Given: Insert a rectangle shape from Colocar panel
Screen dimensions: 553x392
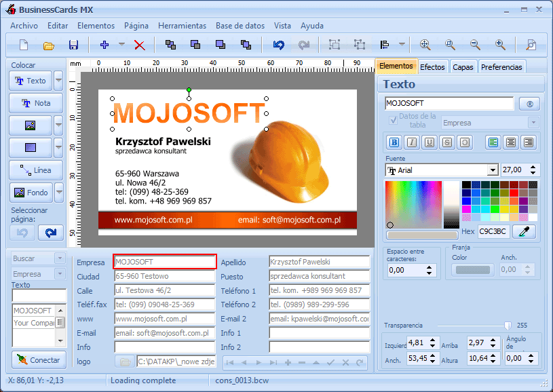Looking at the screenshot, I should coord(31,147).
